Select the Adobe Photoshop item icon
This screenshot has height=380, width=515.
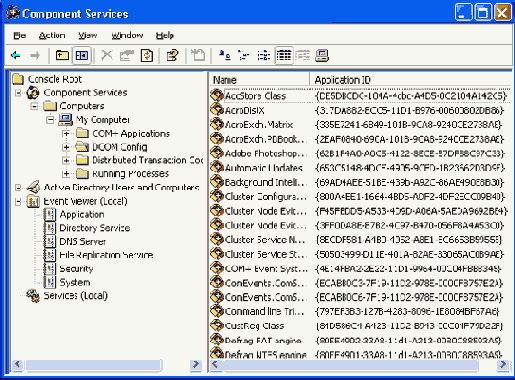click(x=217, y=153)
